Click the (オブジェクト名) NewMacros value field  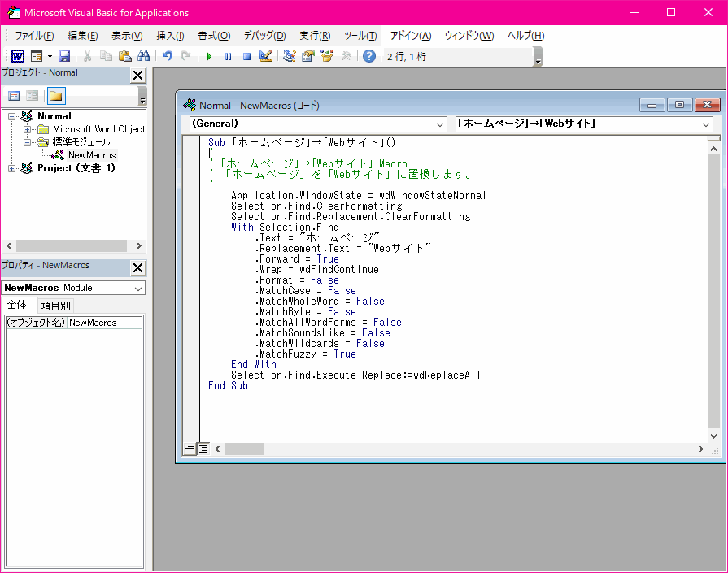point(105,323)
